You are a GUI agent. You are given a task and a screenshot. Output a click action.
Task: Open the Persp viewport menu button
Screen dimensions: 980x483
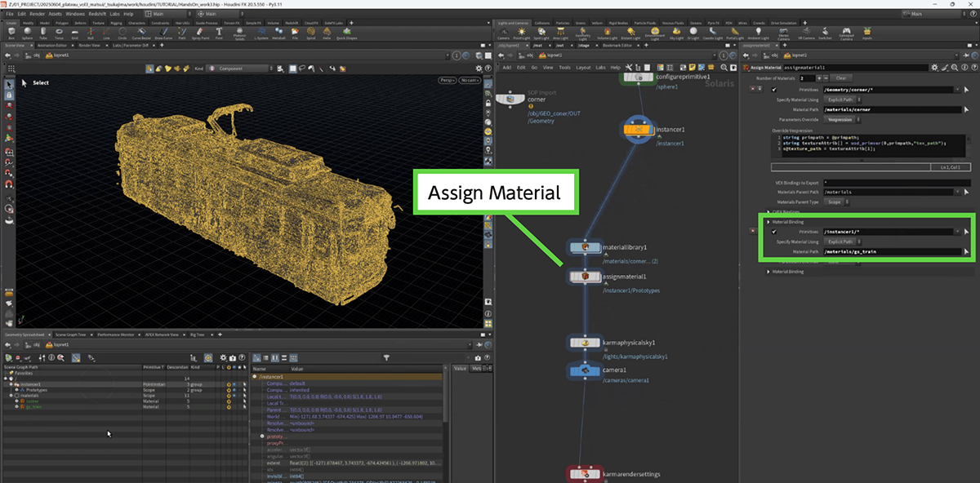point(448,81)
